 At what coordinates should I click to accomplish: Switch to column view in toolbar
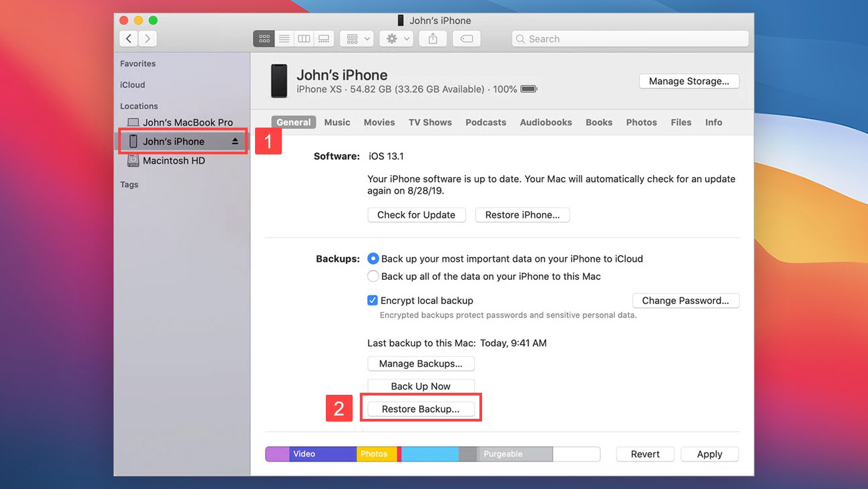(304, 39)
